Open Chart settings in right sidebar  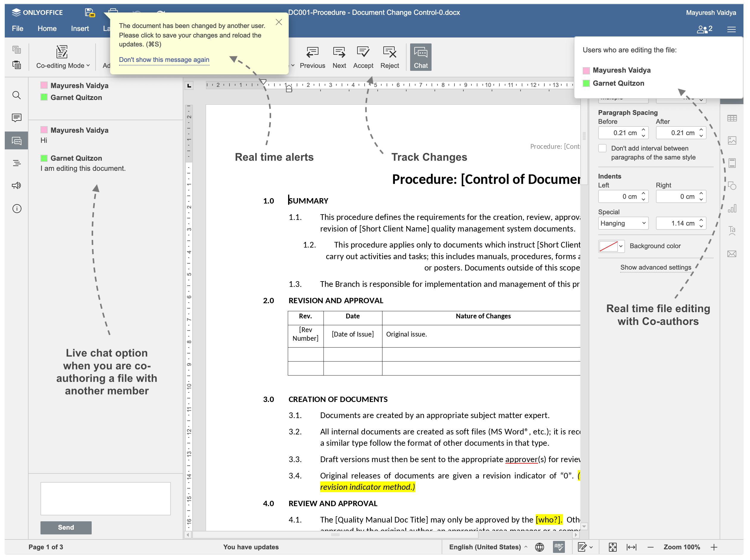tap(732, 209)
